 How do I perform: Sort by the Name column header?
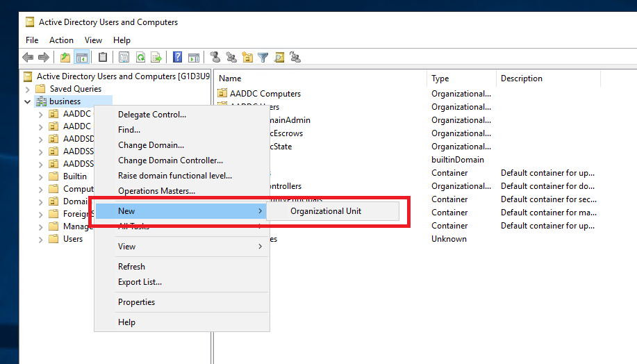click(320, 78)
